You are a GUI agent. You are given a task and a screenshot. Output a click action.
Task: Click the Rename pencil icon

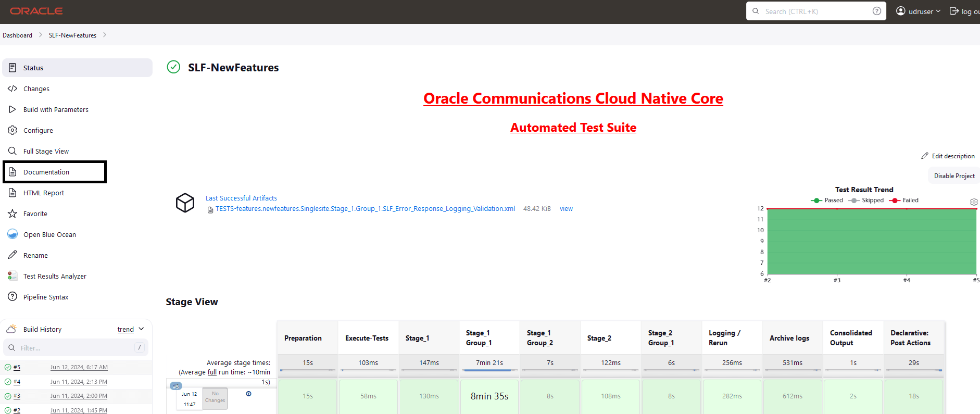click(x=12, y=255)
